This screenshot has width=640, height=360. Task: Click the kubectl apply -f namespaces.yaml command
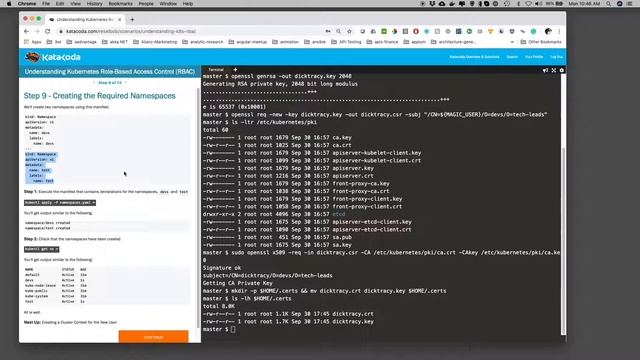point(60,203)
